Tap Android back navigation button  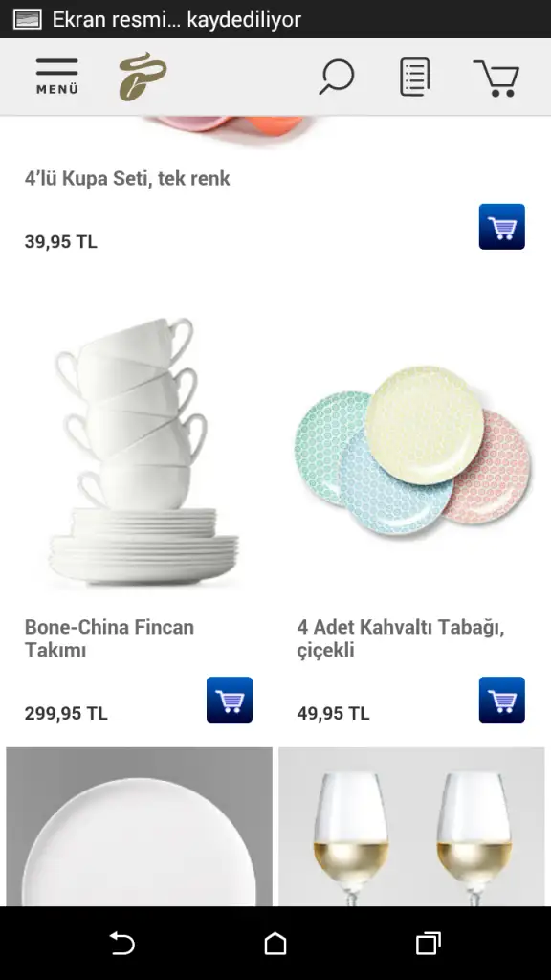122,943
